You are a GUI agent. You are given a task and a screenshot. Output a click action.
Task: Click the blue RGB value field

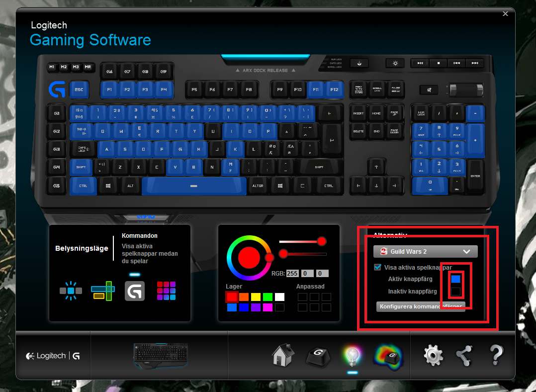[x=322, y=273]
